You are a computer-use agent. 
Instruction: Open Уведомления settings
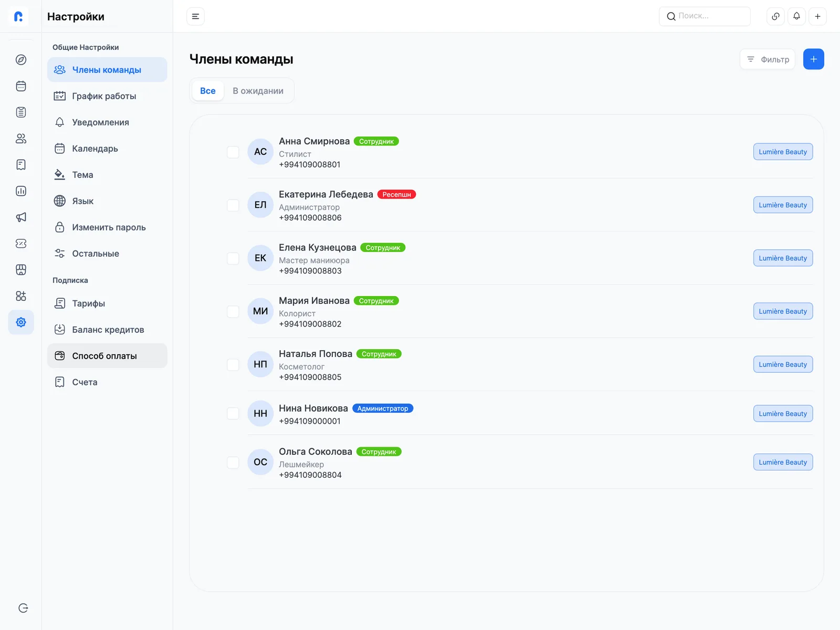coord(107,122)
